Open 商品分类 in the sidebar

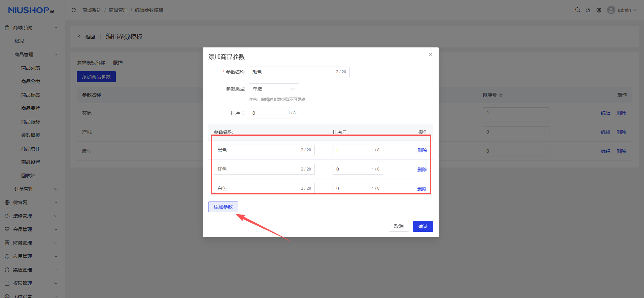pyautogui.click(x=31, y=81)
